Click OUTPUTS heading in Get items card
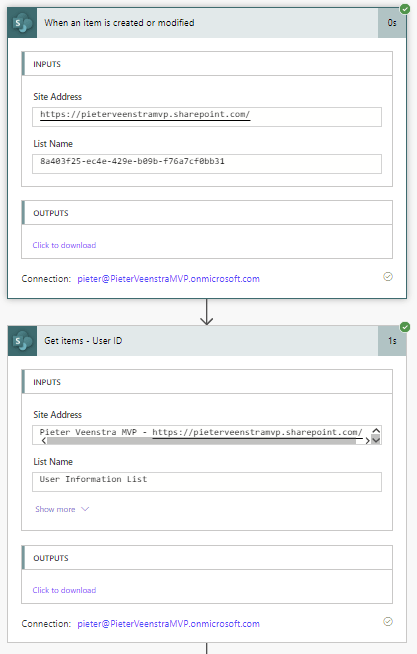 pos(51,558)
